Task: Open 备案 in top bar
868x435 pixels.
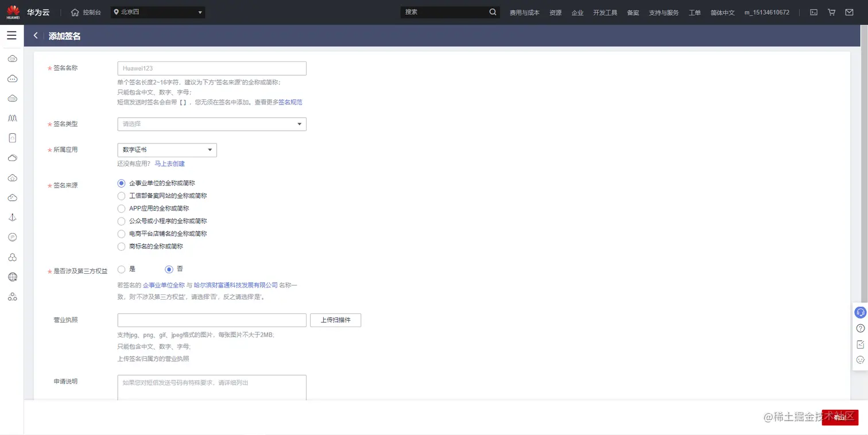Action: click(633, 13)
